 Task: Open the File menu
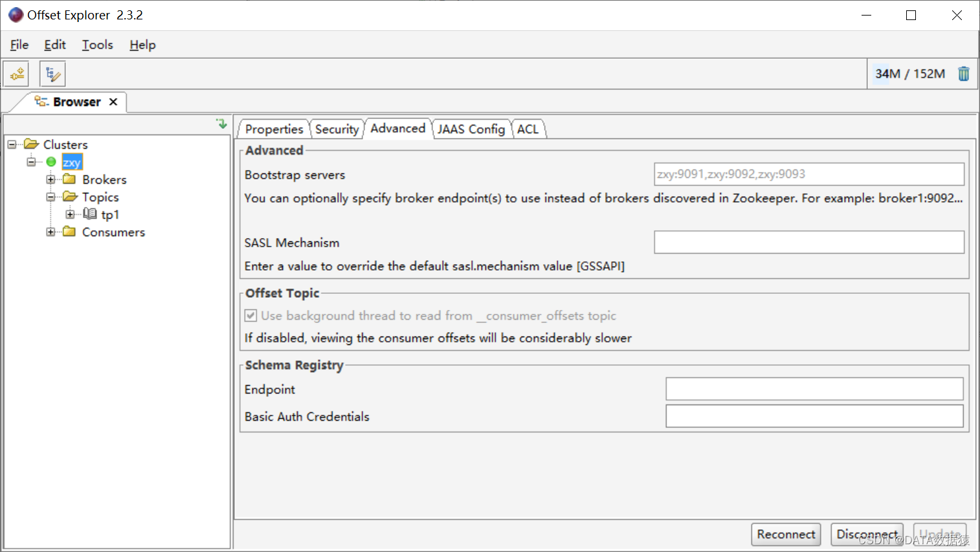click(19, 45)
